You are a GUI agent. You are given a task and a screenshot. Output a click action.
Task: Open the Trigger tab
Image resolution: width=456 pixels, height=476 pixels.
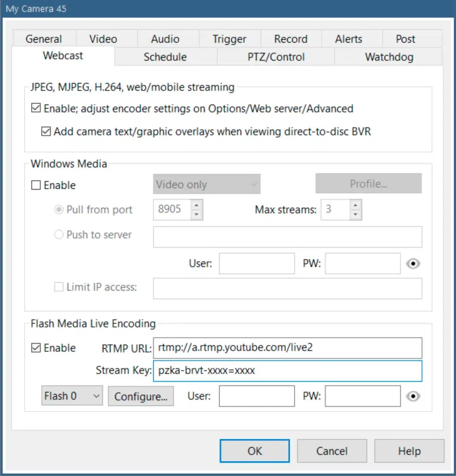click(x=229, y=39)
